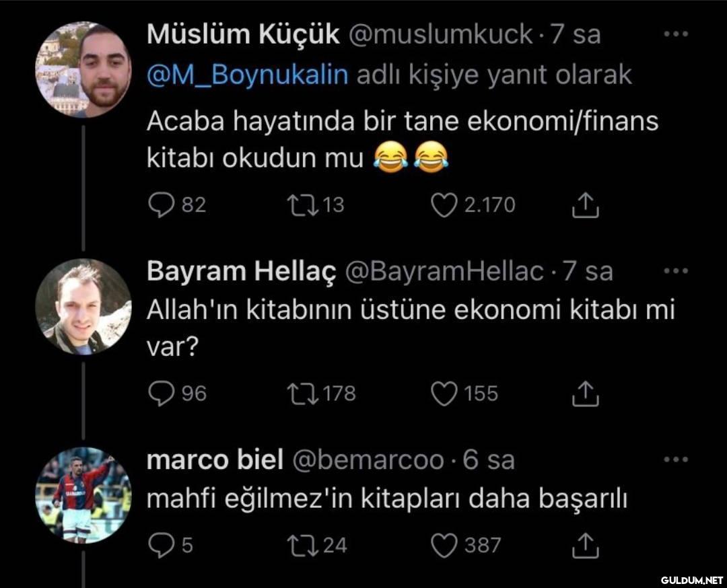
Task: Open more options for marco biel's tweet
Action: click(x=675, y=460)
